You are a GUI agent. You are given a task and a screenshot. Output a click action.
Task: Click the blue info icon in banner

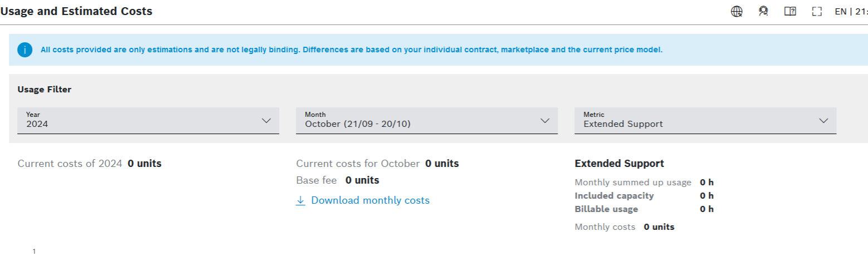click(25, 50)
